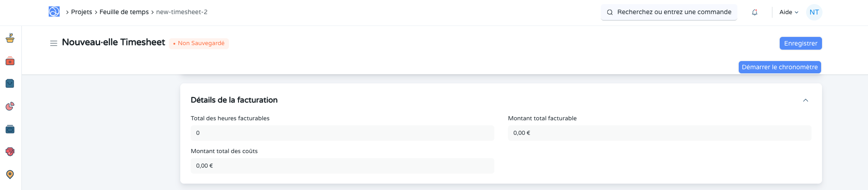
Task: Click the ERPNext logo home icon
Action: pos(54,12)
